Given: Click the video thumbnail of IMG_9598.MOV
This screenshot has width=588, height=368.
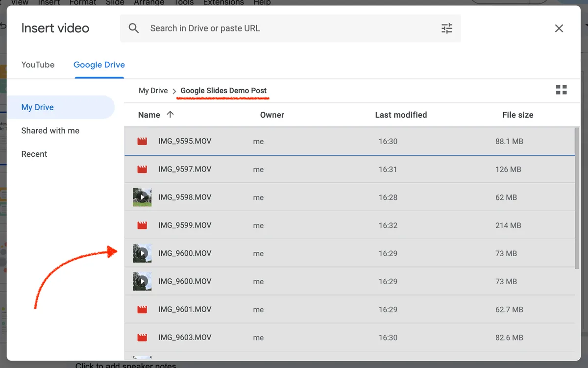Looking at the screenshot, I should [x=142, y=197].
